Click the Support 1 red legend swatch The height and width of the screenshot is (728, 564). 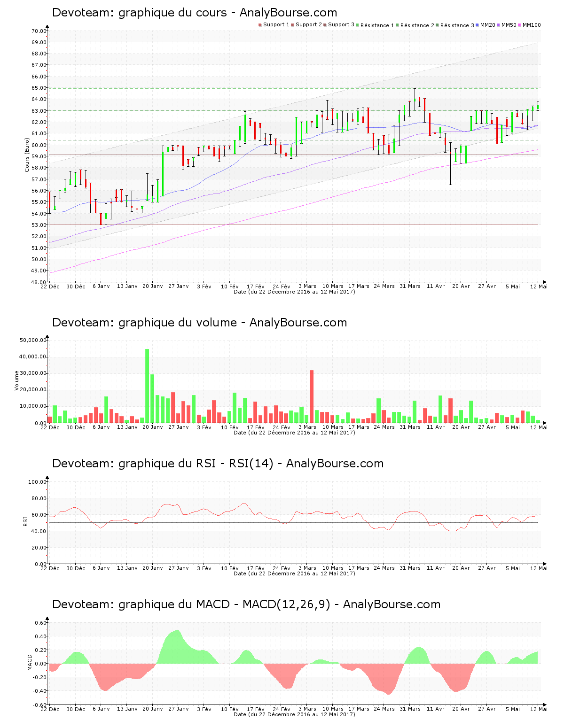[x=260, y=25]
